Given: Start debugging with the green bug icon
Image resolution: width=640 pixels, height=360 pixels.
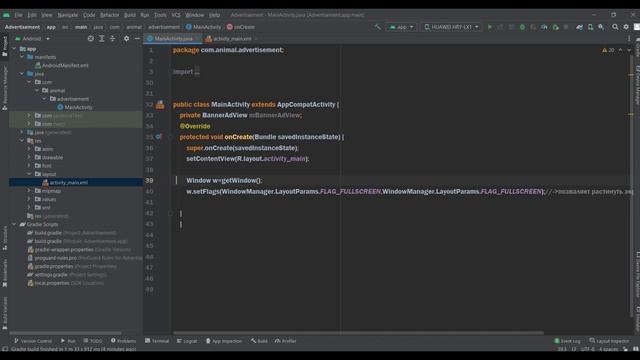Looking at the screenshot, I should tap(522, 27).
